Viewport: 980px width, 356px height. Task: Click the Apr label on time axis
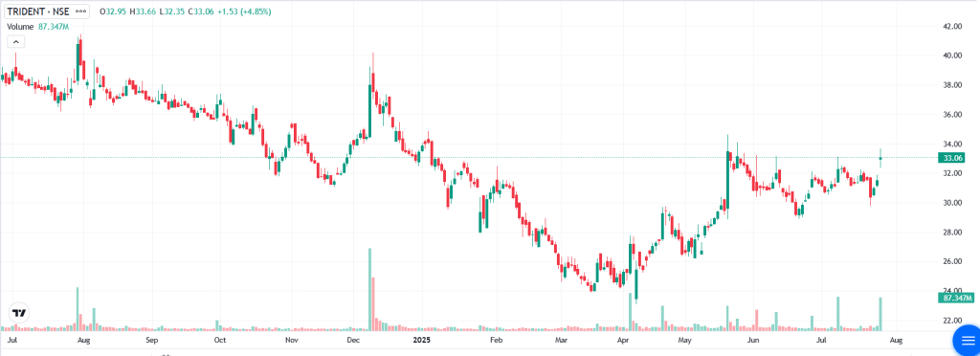623,341
